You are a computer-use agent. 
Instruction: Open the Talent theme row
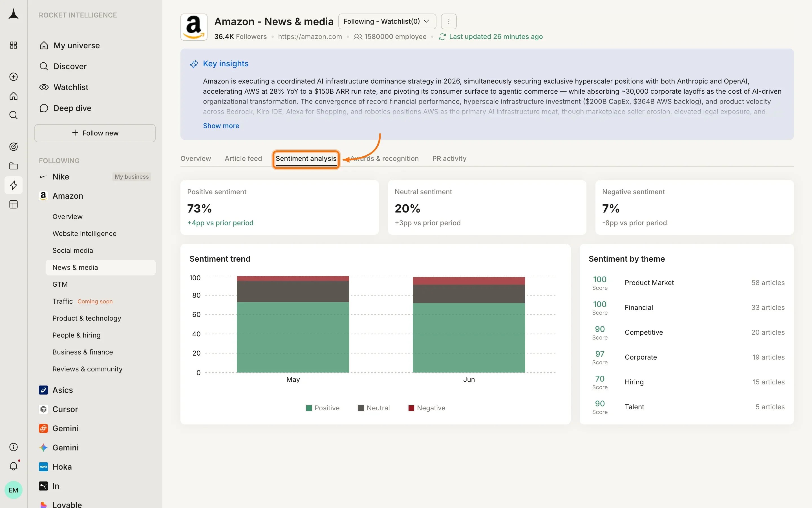coord(687,407)
